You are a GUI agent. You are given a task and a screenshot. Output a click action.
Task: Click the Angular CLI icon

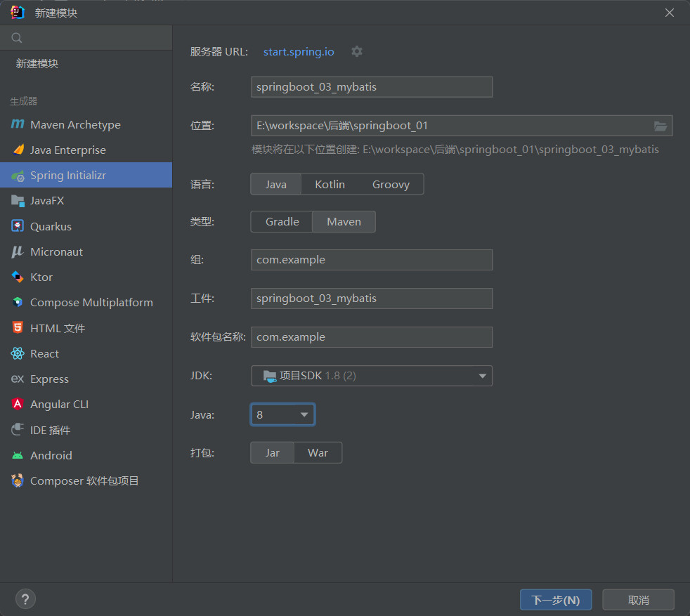[x=18, y=404]
